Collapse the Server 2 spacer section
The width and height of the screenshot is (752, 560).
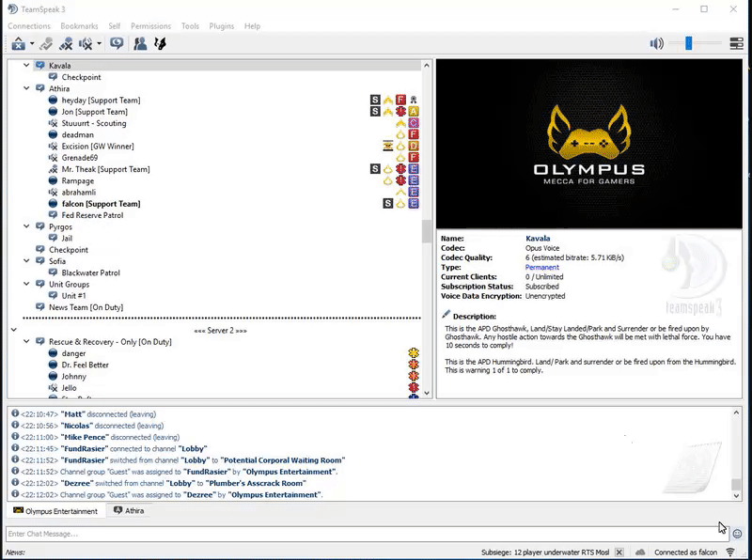(14, 330)
